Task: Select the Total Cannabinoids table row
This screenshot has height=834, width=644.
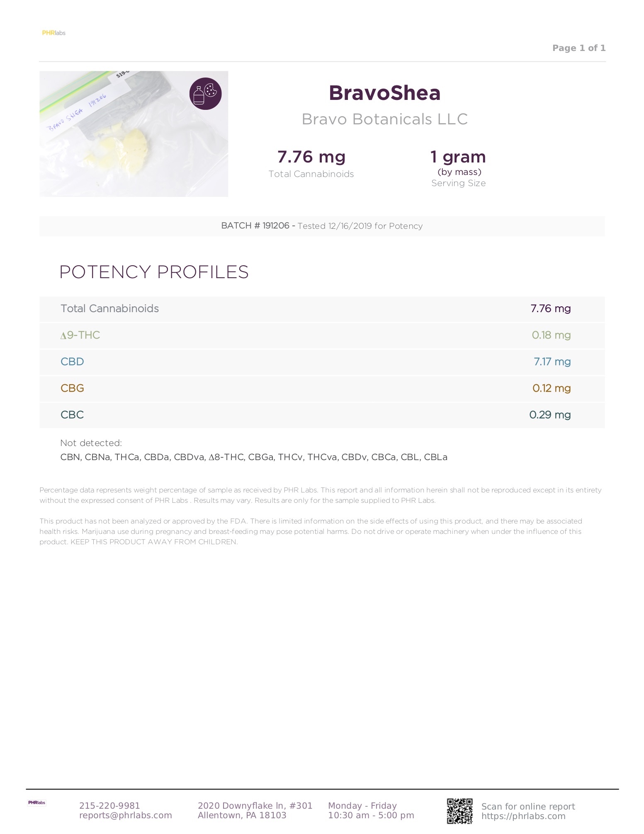Action: click(322, 309)
